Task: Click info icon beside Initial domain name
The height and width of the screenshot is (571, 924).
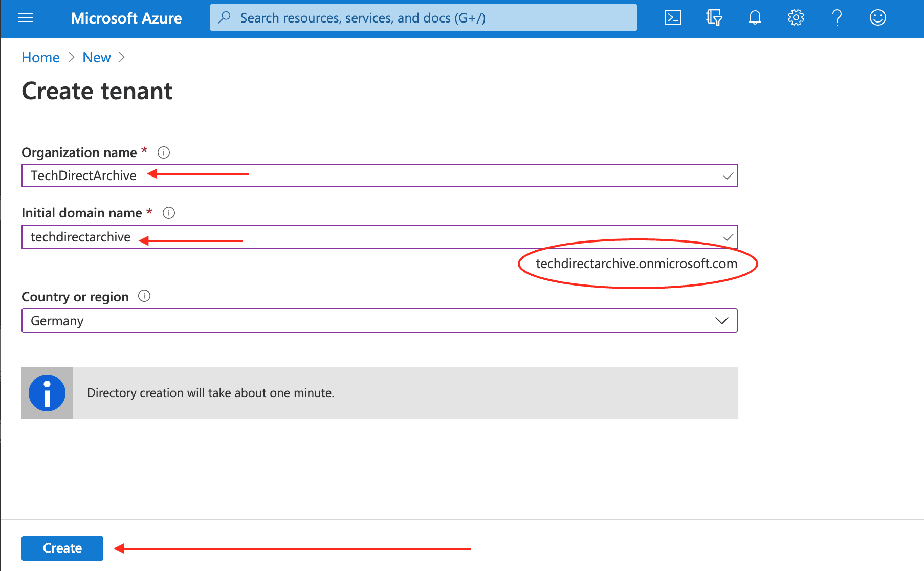Action: click(x=169, y=213)
